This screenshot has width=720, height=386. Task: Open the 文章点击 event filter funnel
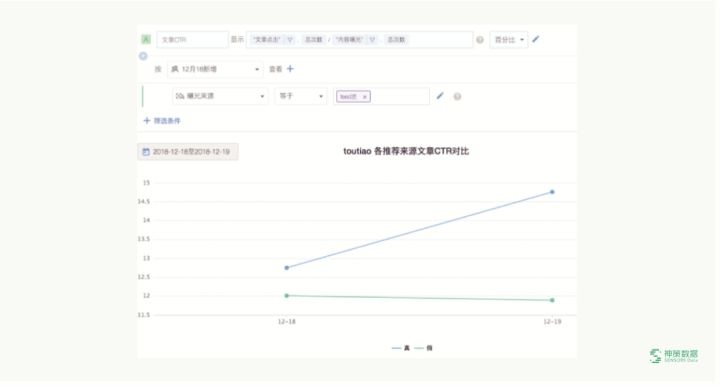point(290,39)
